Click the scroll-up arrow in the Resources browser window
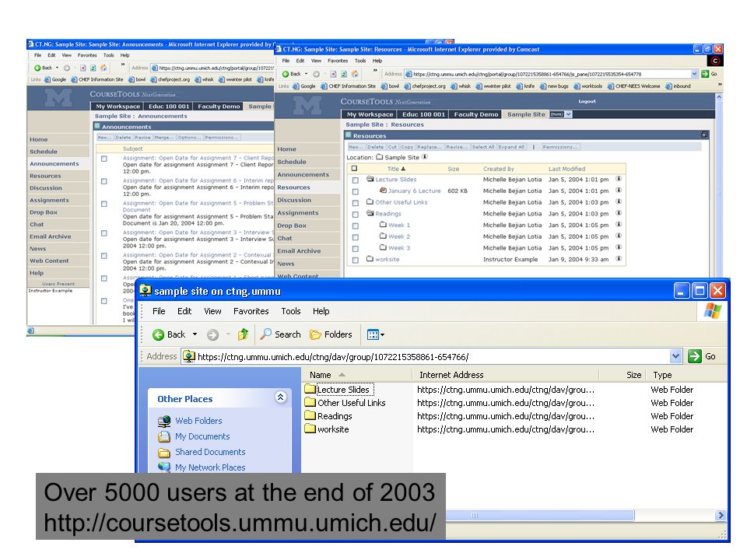This screenshot has height=560, width=747. pyautogui.click(x=719, y=96)
